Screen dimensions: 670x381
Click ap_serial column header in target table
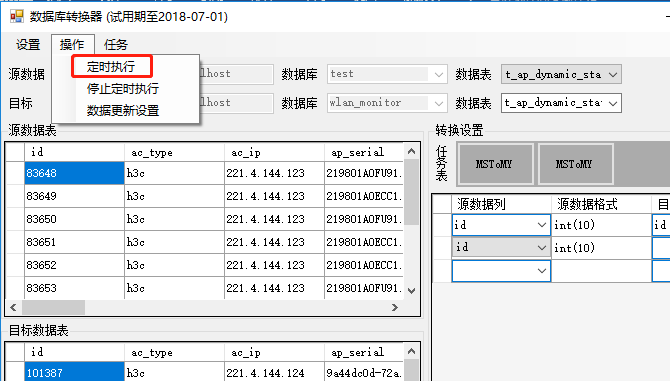click(364, 352)
